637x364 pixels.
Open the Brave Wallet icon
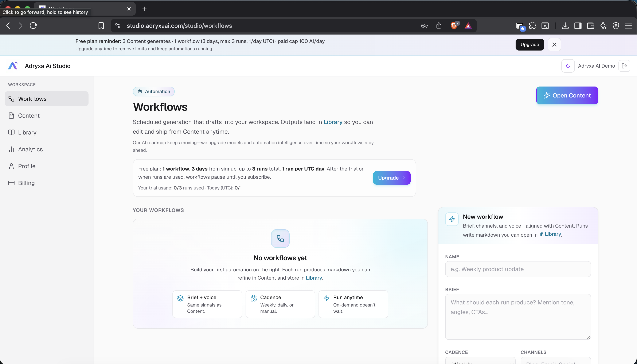[590, 26]
